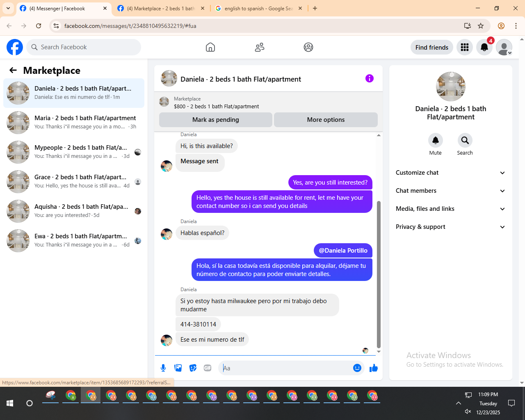Click scroll-down arrow of chat scrollbar

click(379, 352)
